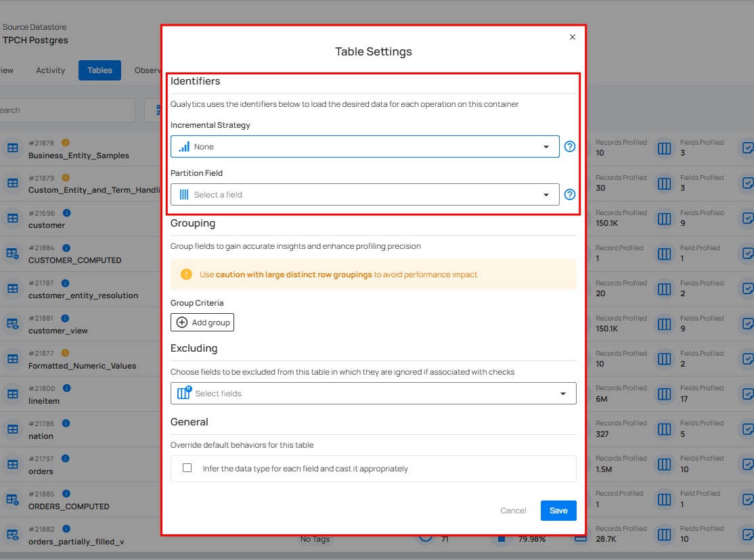The image size is (754, 560).
Task: Open the Incremental Strategy dropdown
Action: 365,147
